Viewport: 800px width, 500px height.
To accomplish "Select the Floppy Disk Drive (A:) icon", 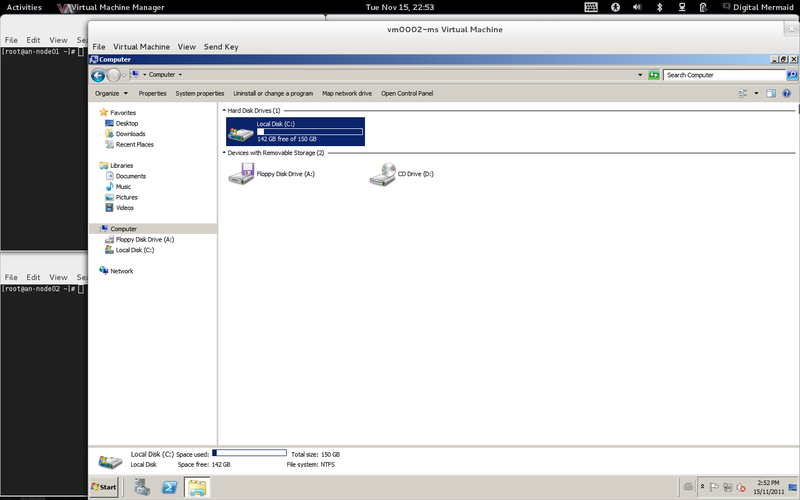I will pyautogui.click(x=241, y=174).
